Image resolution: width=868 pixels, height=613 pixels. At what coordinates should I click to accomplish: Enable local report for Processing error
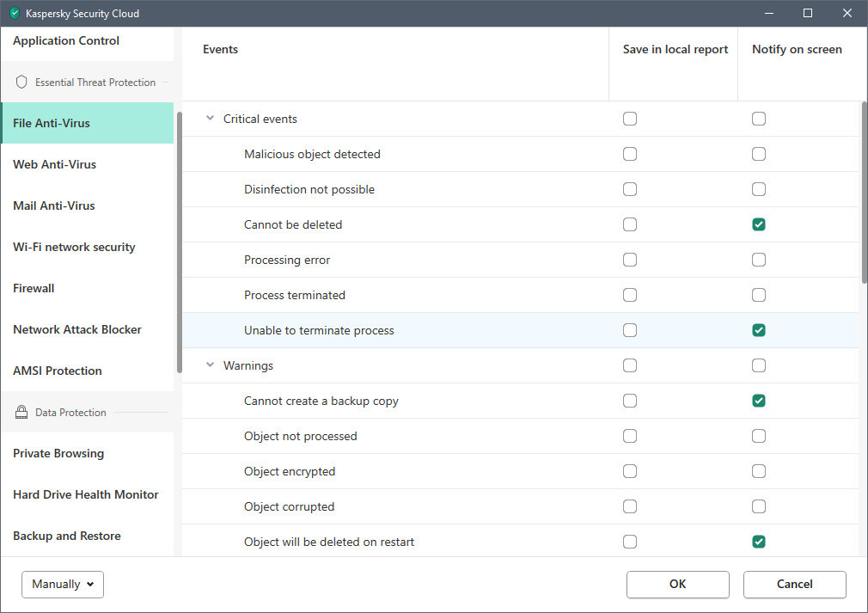click(630, 260)
